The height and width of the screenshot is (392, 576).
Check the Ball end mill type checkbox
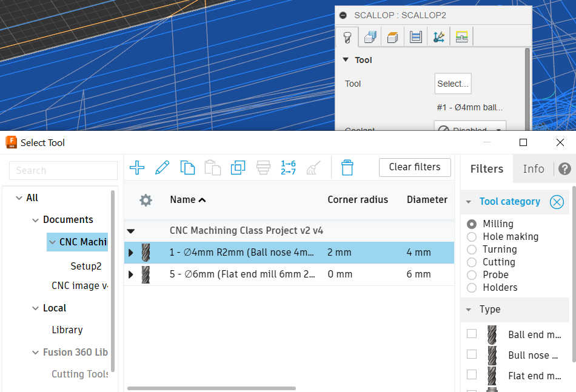coord(472,334)
